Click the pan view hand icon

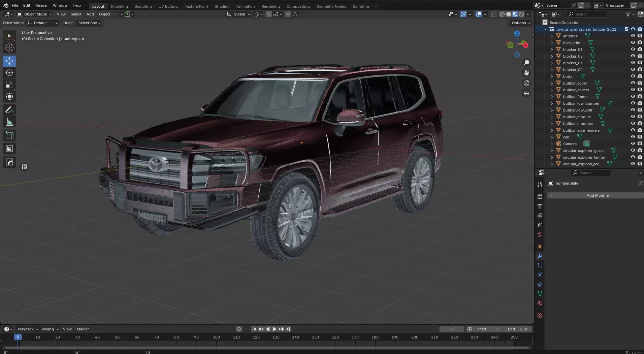coord(526,73)
